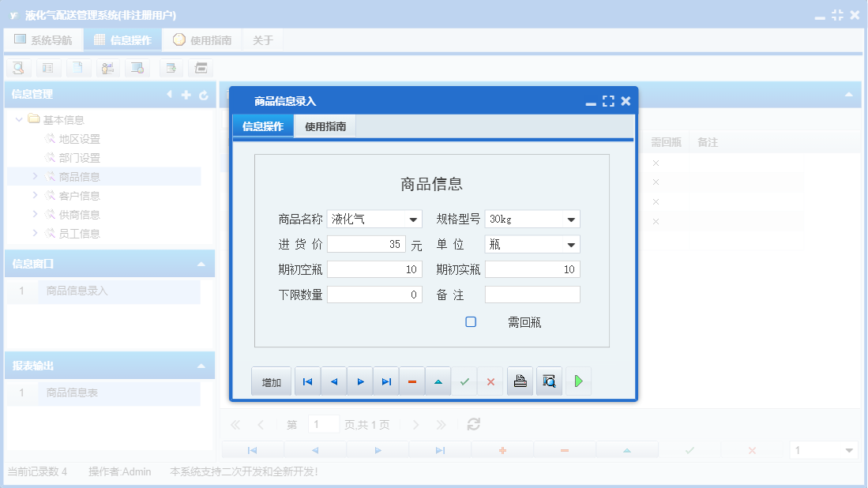Viewport: 868px width, 488px height.
Task: Select the employee management icon on the toolbar
Action: (108, 68)
